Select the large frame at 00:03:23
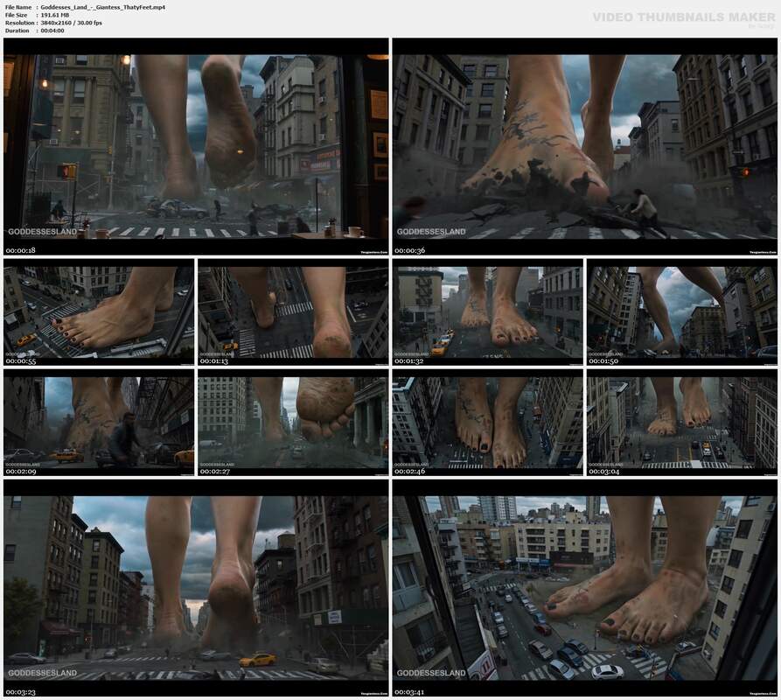The height and width of the screenshot is (700, 781). [196, 588]
